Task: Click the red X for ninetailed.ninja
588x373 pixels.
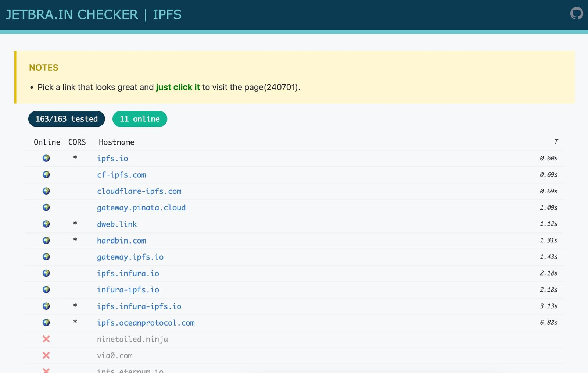Action: (x=46, y=339)
